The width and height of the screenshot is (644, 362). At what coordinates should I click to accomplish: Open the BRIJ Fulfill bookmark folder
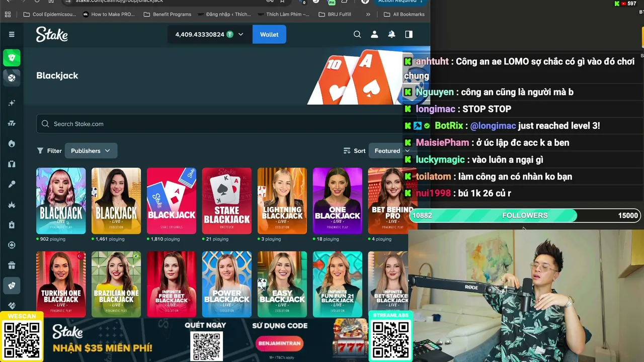coord(335,14)
